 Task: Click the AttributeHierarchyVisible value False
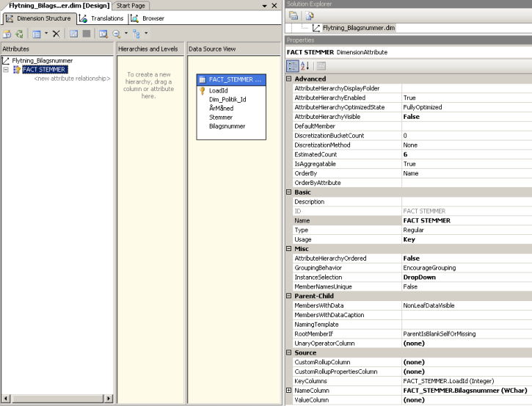(x=411, y=117)
